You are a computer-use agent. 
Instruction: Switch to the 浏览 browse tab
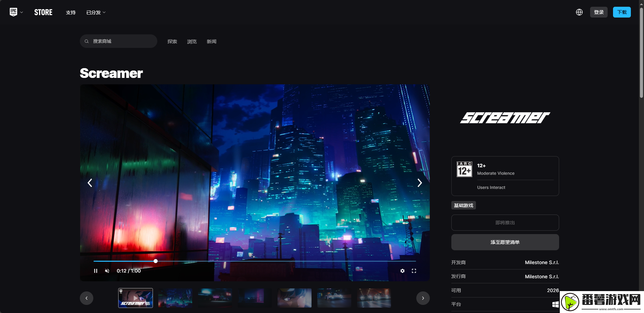[x=192, y=41]
